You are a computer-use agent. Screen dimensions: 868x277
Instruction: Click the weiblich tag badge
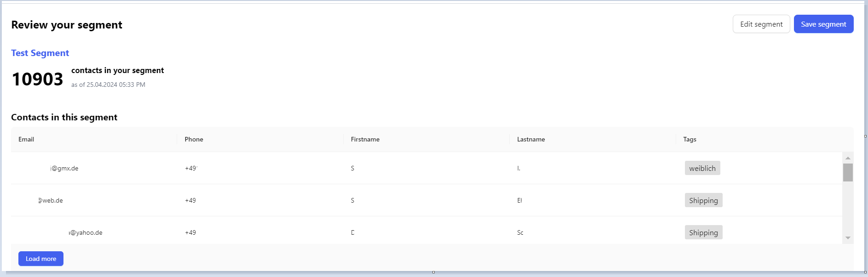702,168
